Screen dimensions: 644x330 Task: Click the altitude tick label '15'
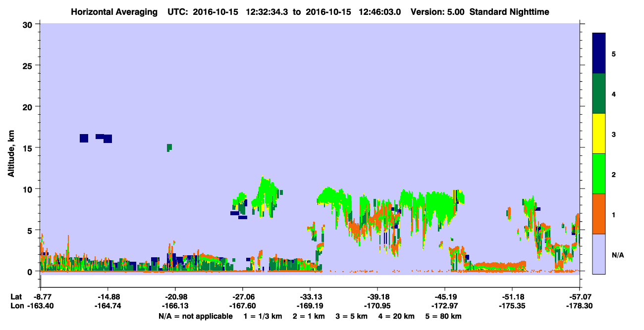[x=29, y=148]
